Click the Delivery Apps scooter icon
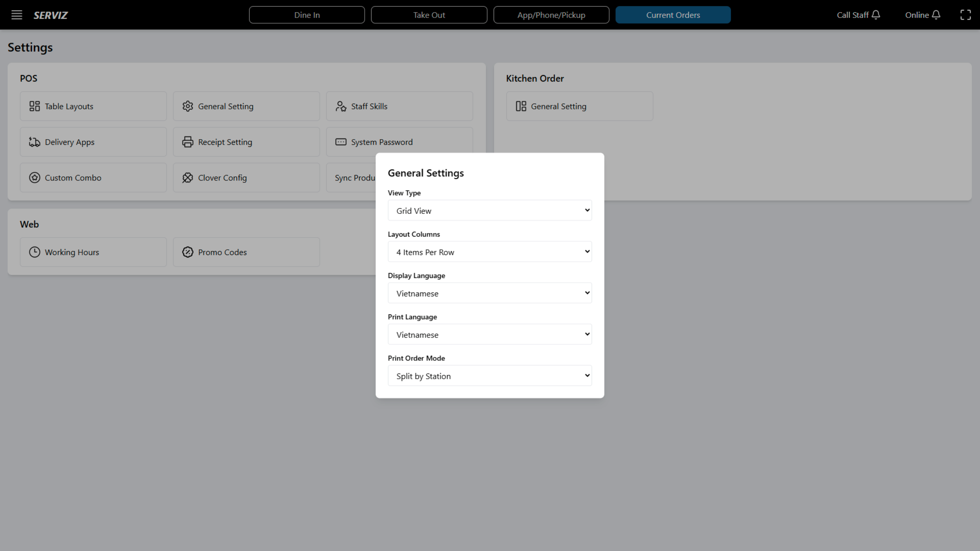The image size is (980, 551). coord(35,142)
